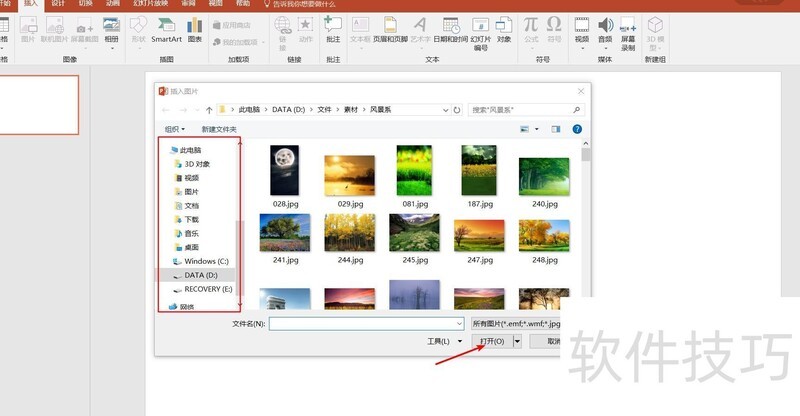Toggle the preview pane in dialog
This screenshot has height=416, width=800.
pos(556,129)
